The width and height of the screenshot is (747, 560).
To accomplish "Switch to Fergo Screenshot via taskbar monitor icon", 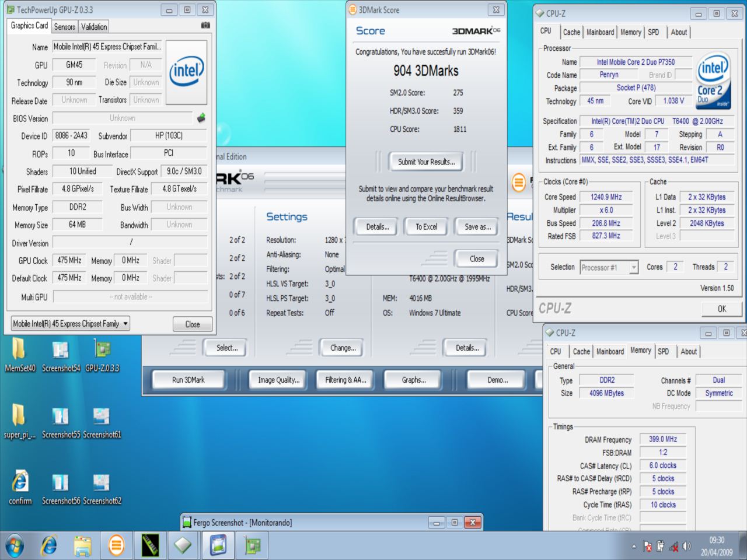I will coord(218,545).
